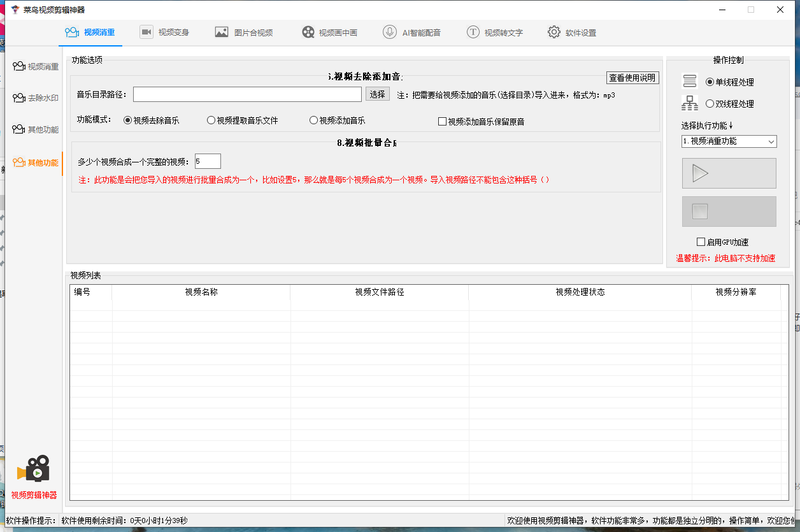Expand the 选择执行功能 dropdown
Viewport: 800px width, 532px height.
[x=729, y=141]
